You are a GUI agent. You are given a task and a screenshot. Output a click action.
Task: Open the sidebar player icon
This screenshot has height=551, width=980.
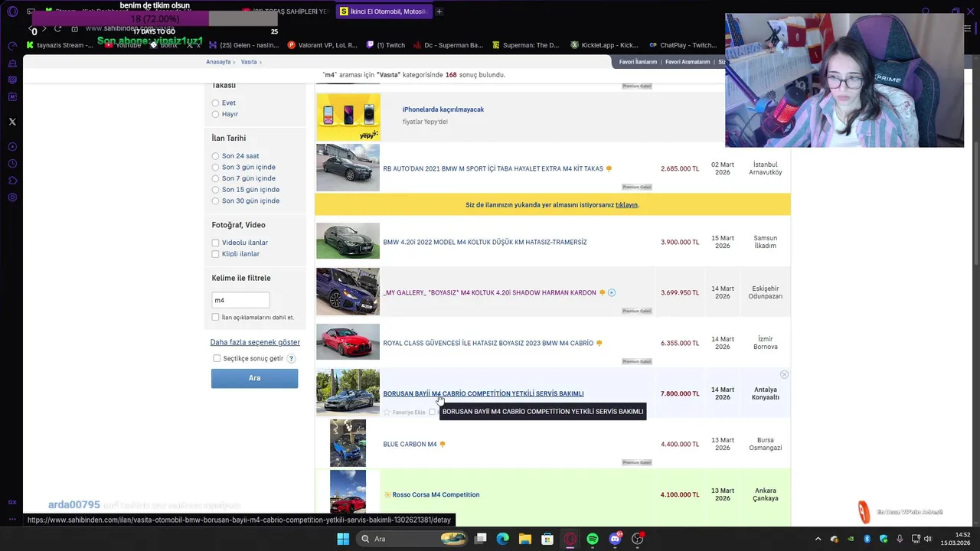point(12,147)
